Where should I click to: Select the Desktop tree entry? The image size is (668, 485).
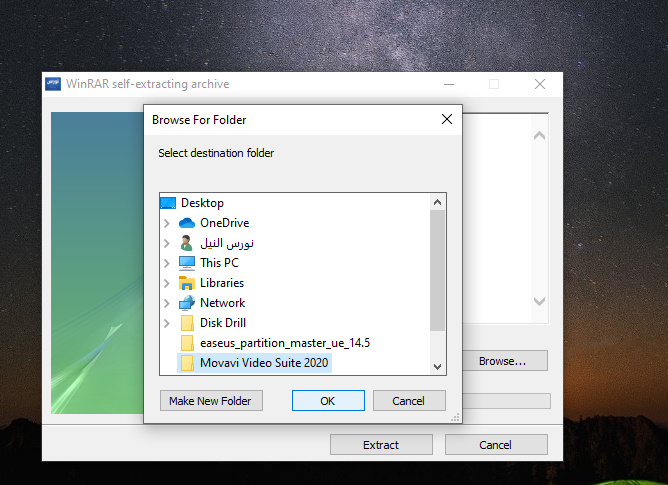click(x=202, y=203)
